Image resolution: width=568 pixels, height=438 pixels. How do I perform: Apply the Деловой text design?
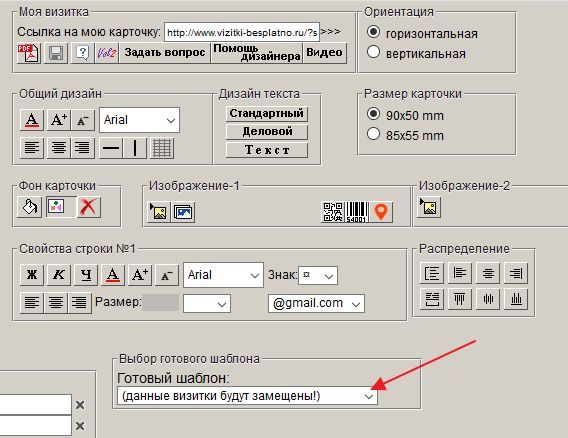coord(267,132)
